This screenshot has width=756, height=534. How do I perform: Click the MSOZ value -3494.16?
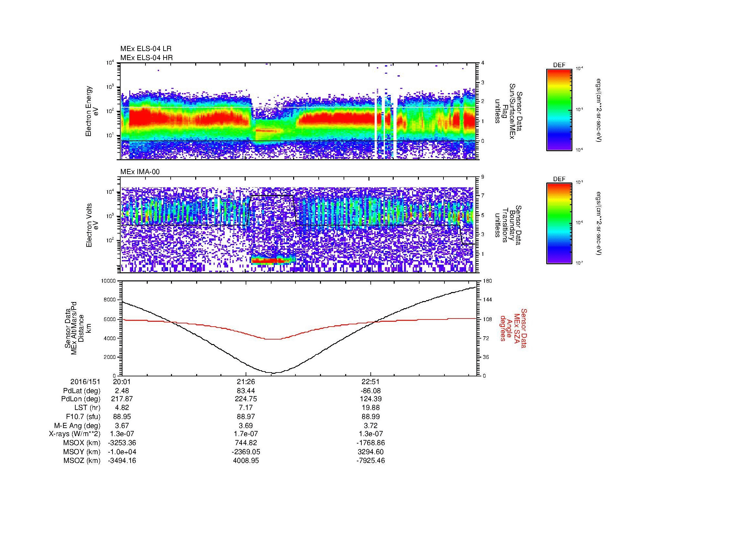coord(122,461)
